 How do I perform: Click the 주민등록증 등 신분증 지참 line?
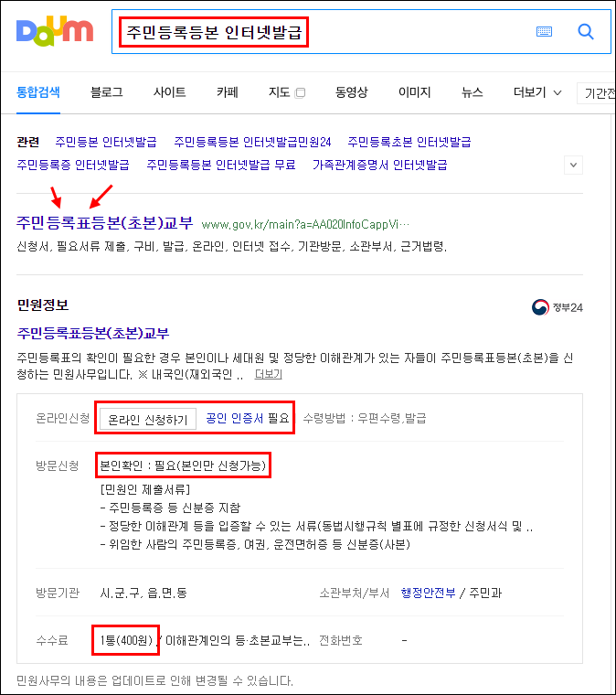click(171, 508)
